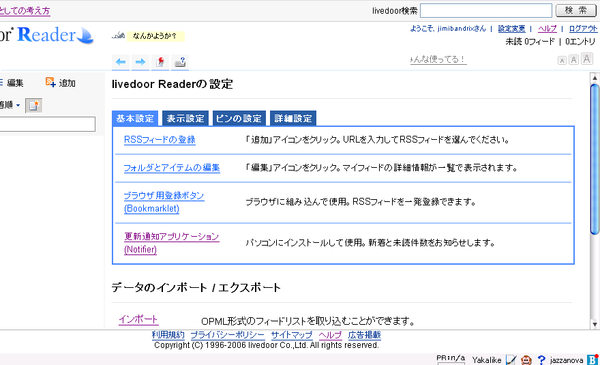Switch to the ピンの設定 tab
600x365 pixels.
pos(239,118)
